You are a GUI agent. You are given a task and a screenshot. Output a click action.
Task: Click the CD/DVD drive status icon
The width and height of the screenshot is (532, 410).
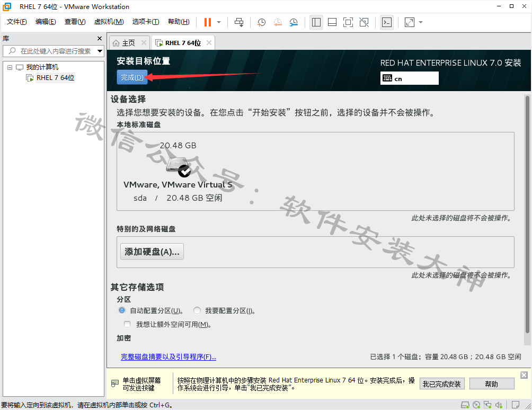pos(476,405)
